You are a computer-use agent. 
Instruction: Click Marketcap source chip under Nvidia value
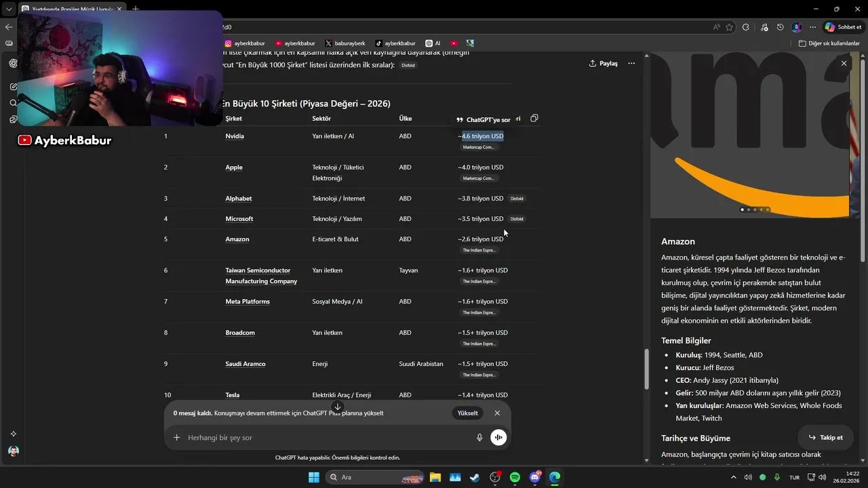tap(479, 147)
